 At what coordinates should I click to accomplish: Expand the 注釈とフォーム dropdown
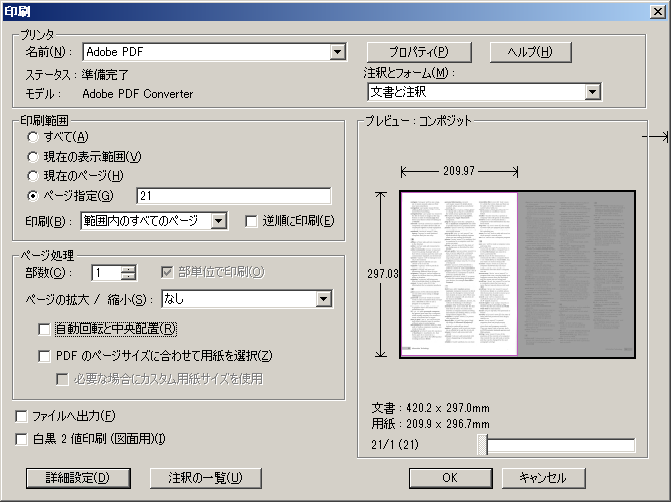point(592,92)
